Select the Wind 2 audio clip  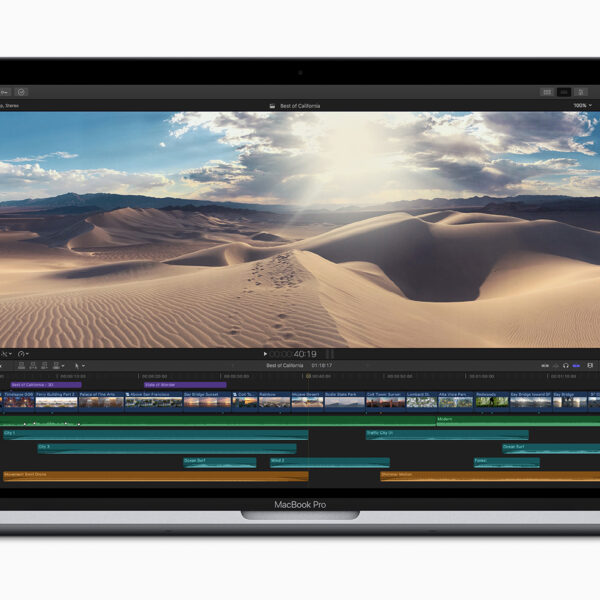point(330,463)
